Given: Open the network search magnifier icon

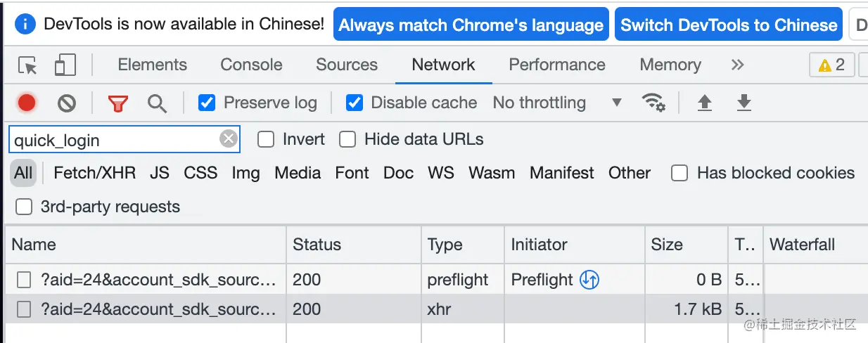Looking at the screenshot, I should 157,104.
